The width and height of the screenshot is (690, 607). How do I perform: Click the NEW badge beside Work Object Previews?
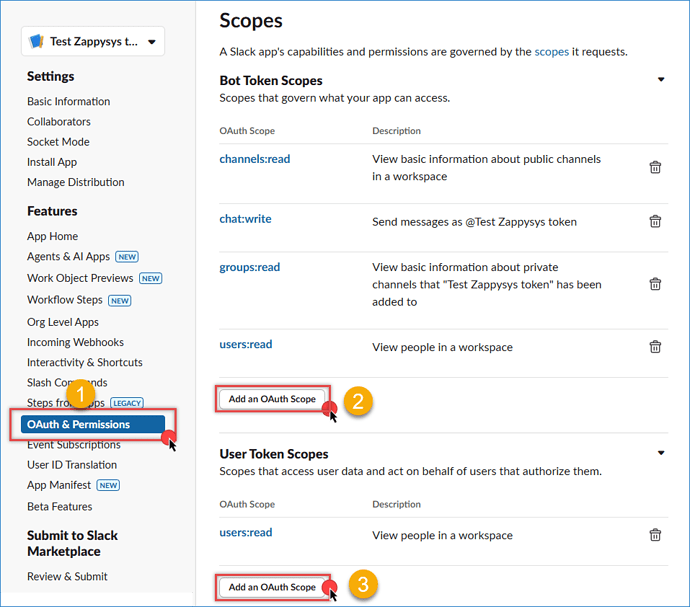click(150, 279)
